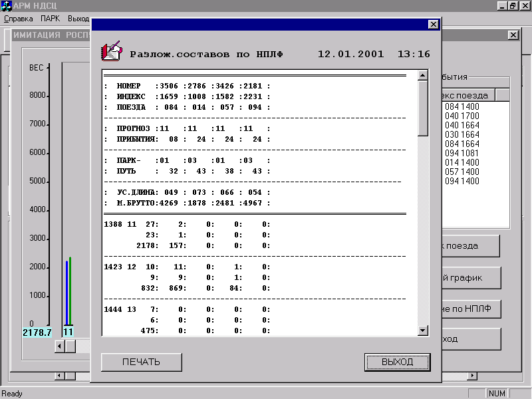Click the NUM indicator in the status bar

[x=497, y=393]
